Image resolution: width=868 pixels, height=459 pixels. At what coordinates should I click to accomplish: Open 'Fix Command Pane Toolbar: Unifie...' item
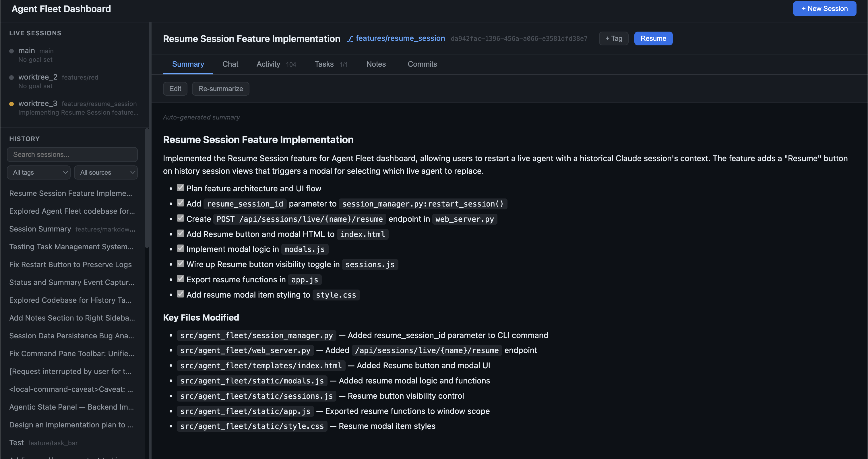[x=72, y=354]
